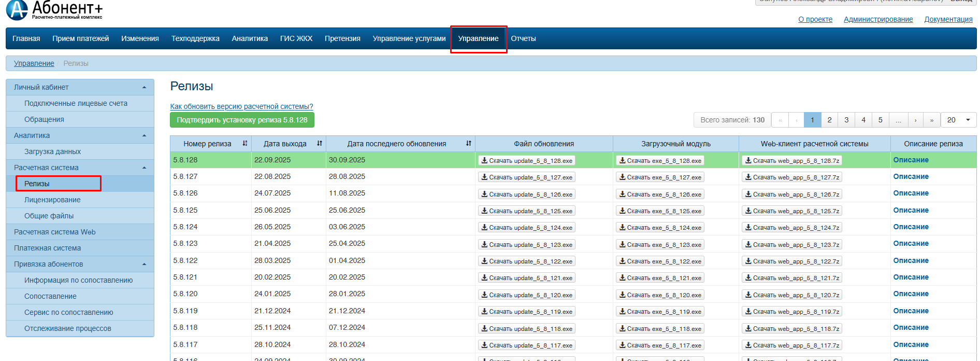Download web_app_5_8_126.7z web client
Screen dimensions: 980x361
[x=791, y=195]
